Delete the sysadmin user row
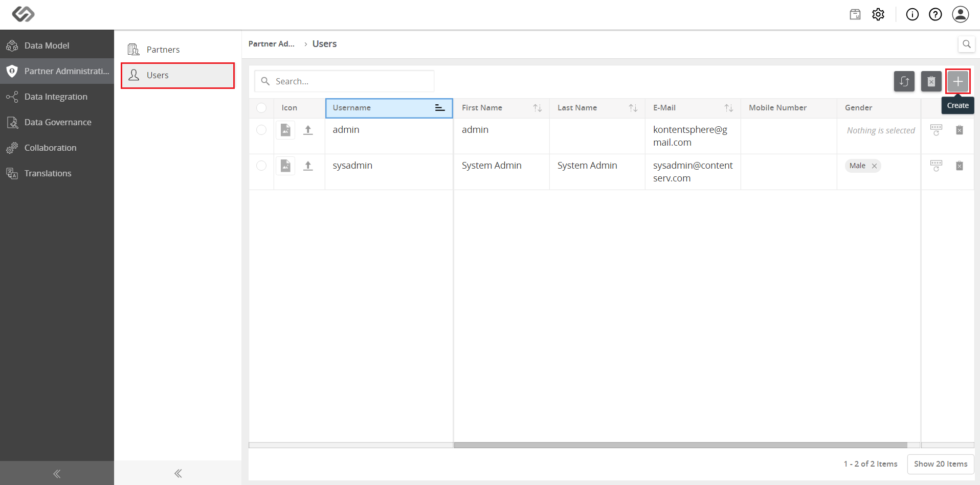 960,166
